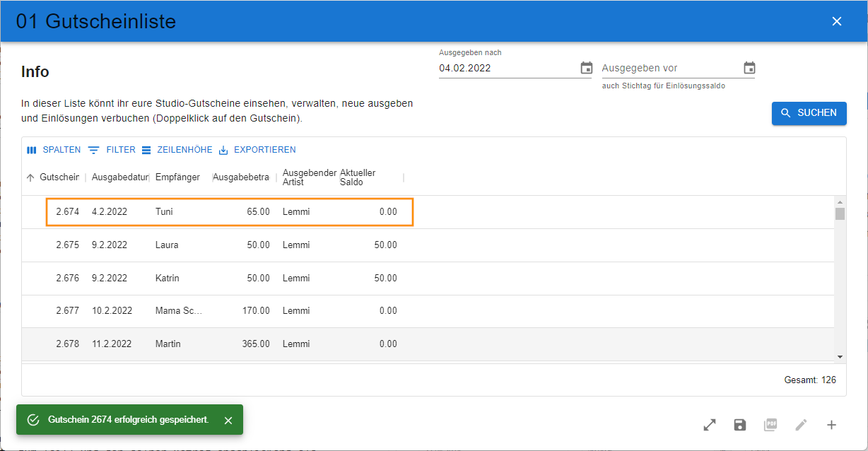
Task: Select voucher number 2.675
Action: (x=68, y=245)
